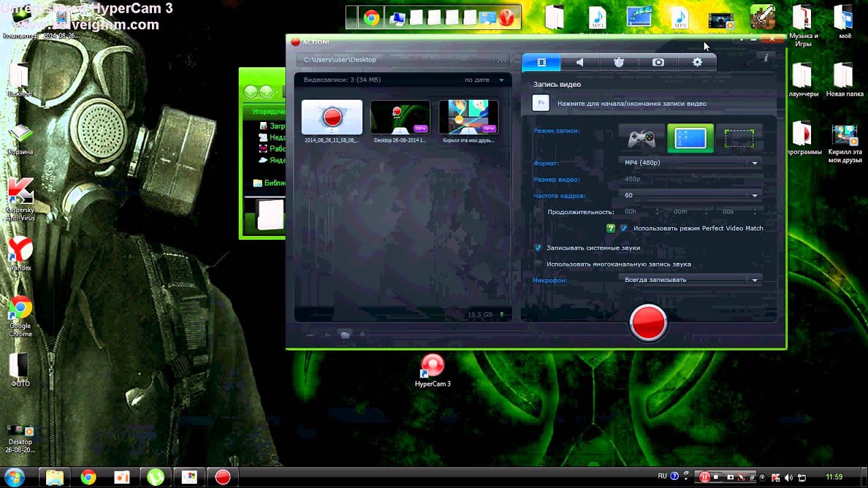The width and height of the screenshot is (868, 488).
Task: Select the dashed region recording mode
Action: click(x=739, y=138)
